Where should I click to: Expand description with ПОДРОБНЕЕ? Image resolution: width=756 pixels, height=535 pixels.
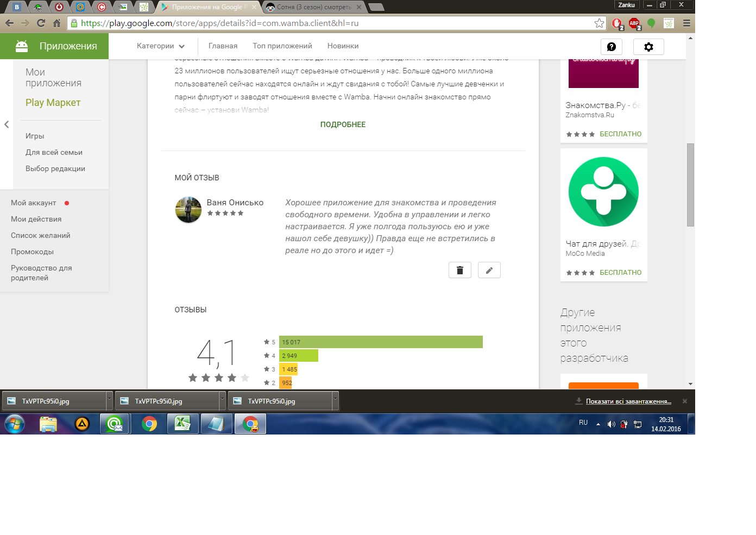point(343,124)
